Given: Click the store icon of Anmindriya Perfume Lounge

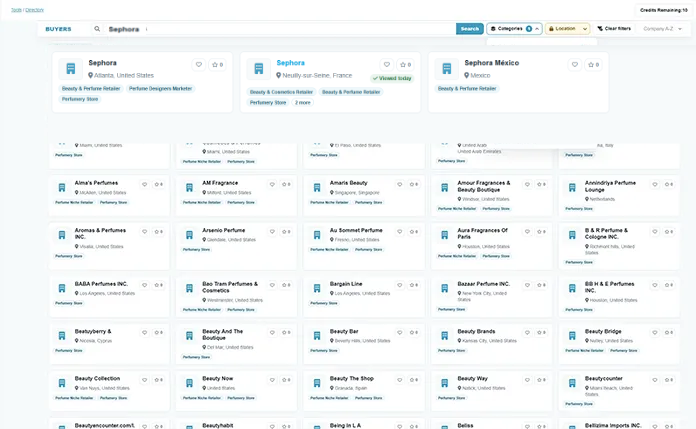Looking at the screenshot, I should tap(572, 188).
